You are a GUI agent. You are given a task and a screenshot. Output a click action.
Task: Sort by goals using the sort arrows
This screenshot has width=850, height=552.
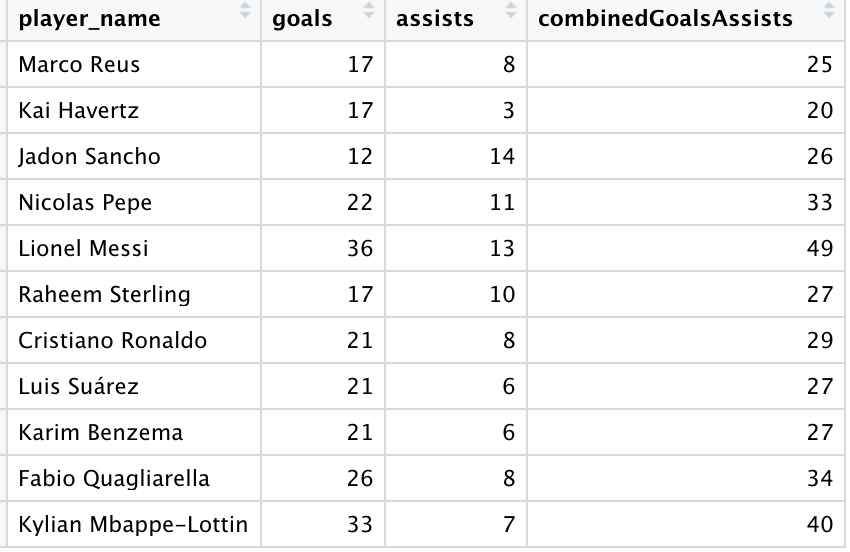369,10
